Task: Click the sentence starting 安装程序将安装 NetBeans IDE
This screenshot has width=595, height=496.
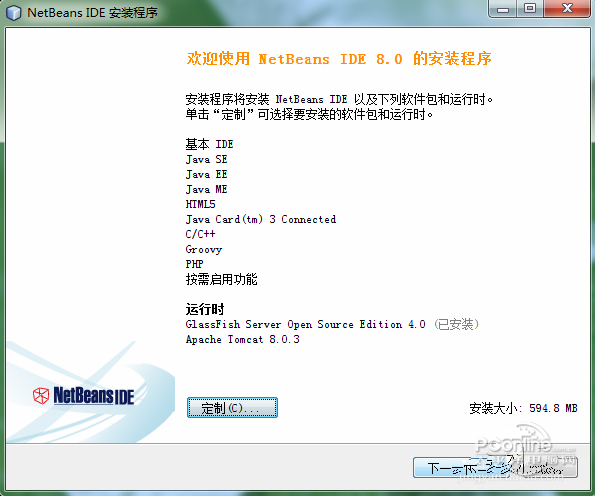Action: 339,99
